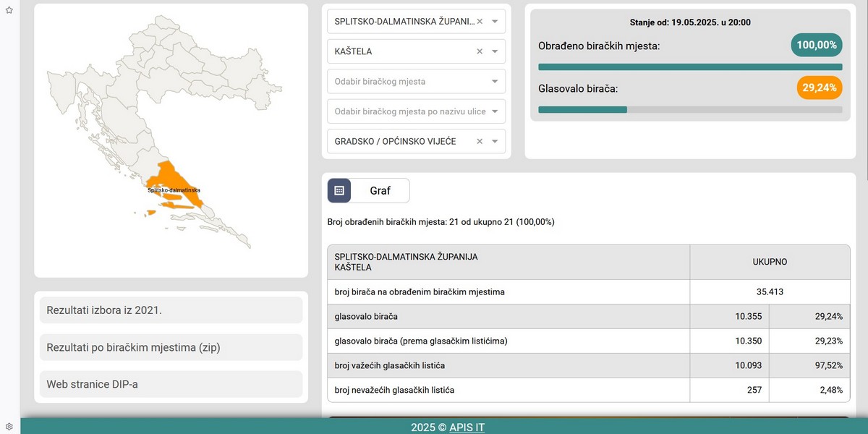This screenshot has width=868, height=434.
Task: Click the Glasovalo birača progress bar
Action: 690,109
